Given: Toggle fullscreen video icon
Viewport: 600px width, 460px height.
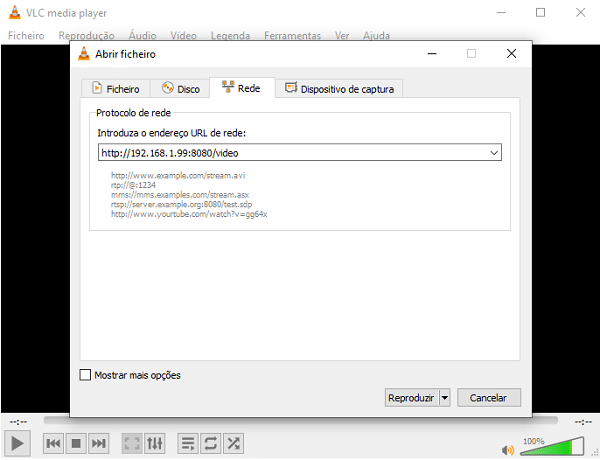Looking at the screenshot, I should 132,444.
